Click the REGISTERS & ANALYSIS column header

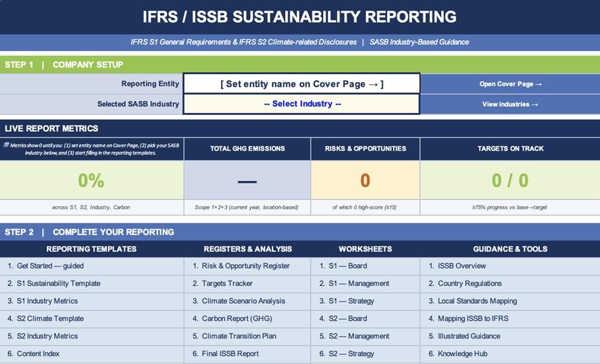(247, 249)
